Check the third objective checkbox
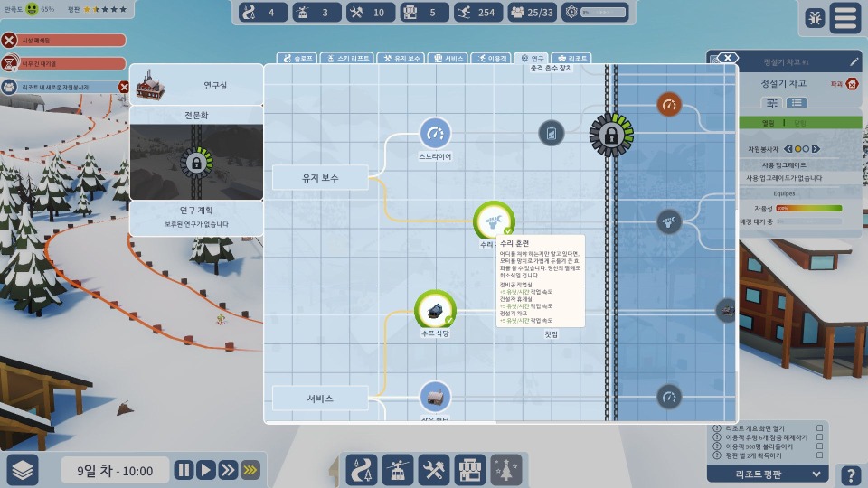This screenshot has height=488, width=868. pos(819,447)
